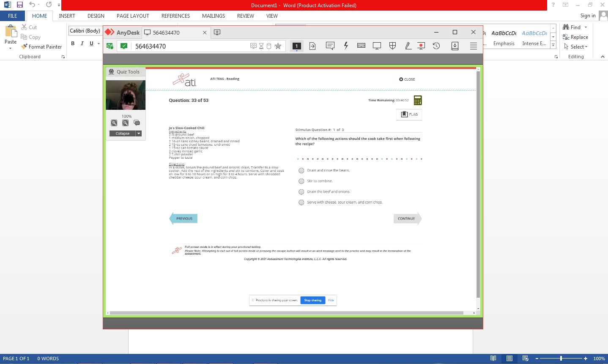Open the AnyDesk chat icon in toolbar
This screenshot has height=364, width=608.
point(330,46)
